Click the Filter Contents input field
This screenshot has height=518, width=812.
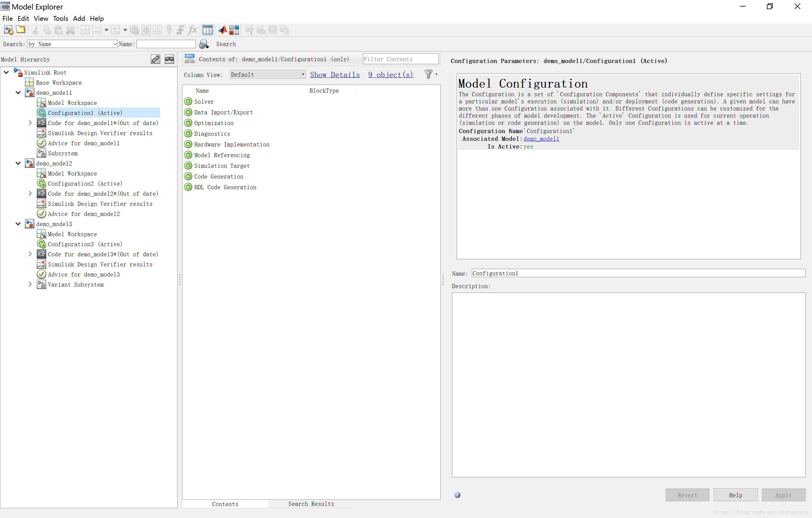[400, 59]
